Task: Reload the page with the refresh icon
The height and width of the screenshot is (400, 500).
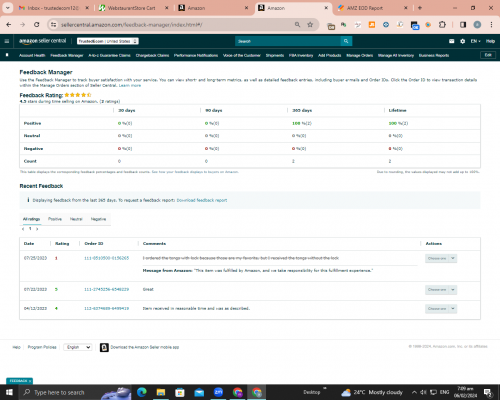Action: tap(37, 25)
